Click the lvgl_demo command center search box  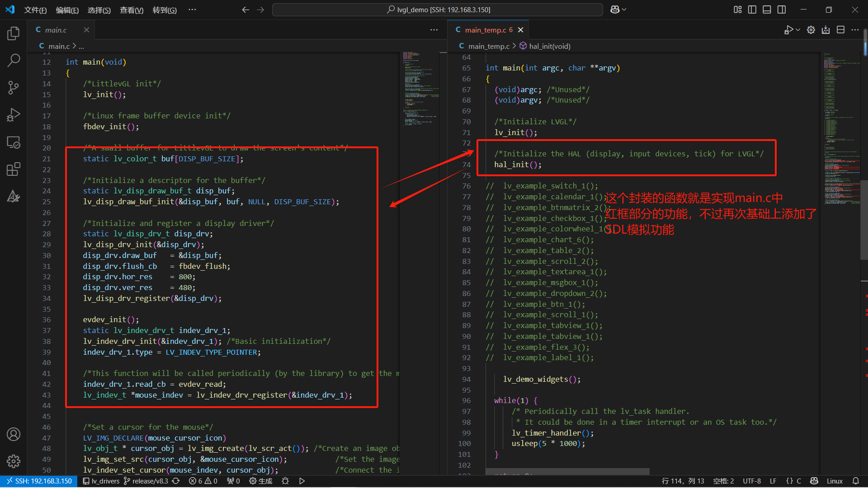coord(437,9)
